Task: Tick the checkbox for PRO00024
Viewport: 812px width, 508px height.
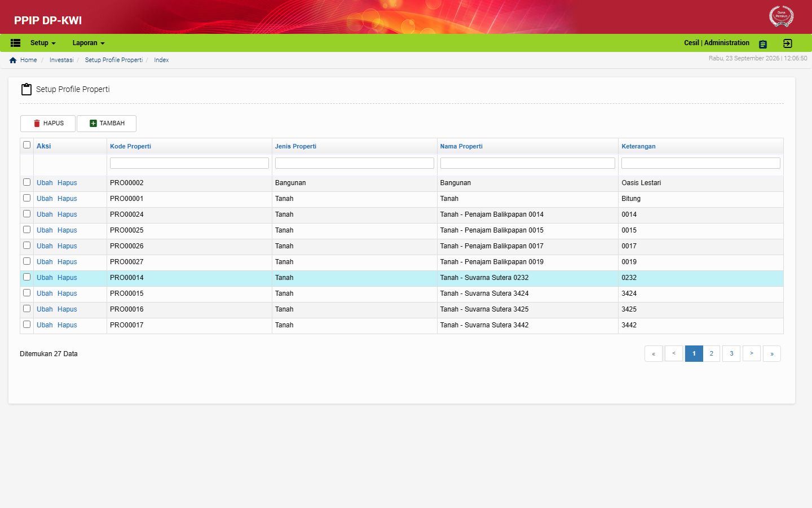Action: pos(27,214)
